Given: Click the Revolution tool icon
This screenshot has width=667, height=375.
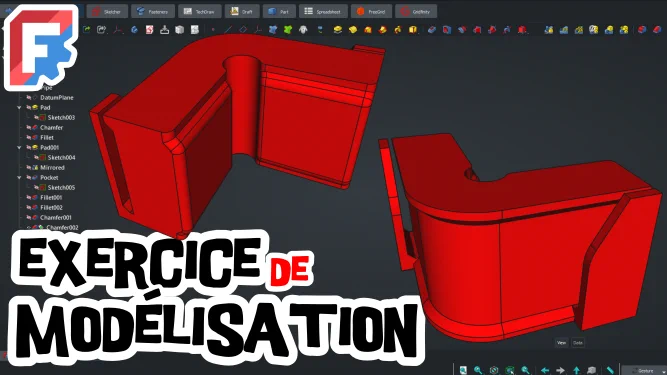Looking at the screenshot, I should pos(353,30).
